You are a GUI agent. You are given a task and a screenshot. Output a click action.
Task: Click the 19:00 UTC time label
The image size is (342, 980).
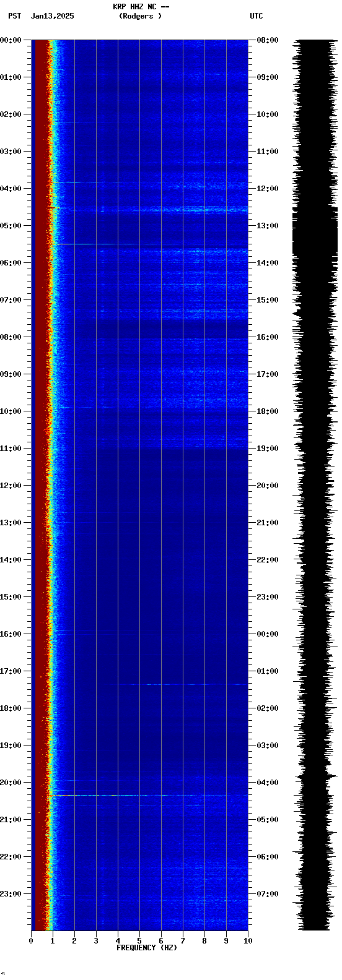268,449
